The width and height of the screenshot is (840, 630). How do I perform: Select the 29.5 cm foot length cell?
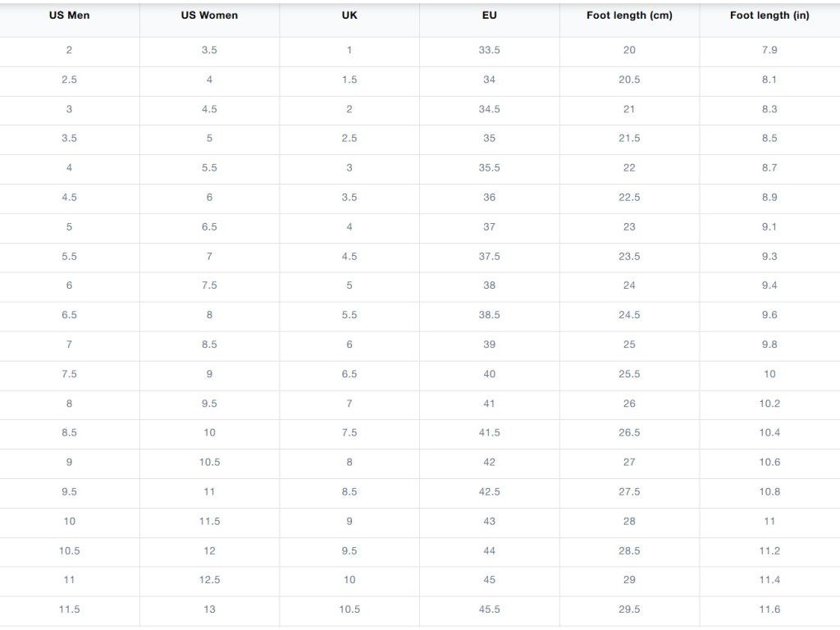pyautogui.click(x=629, y=609)
